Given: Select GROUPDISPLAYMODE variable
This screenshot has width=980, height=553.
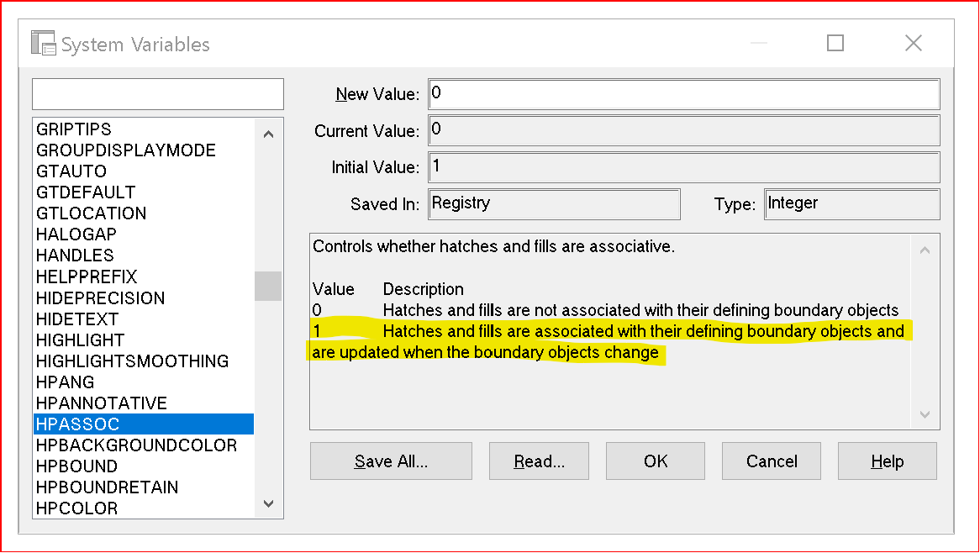Looking at the screenshot, I should point(126,150).
